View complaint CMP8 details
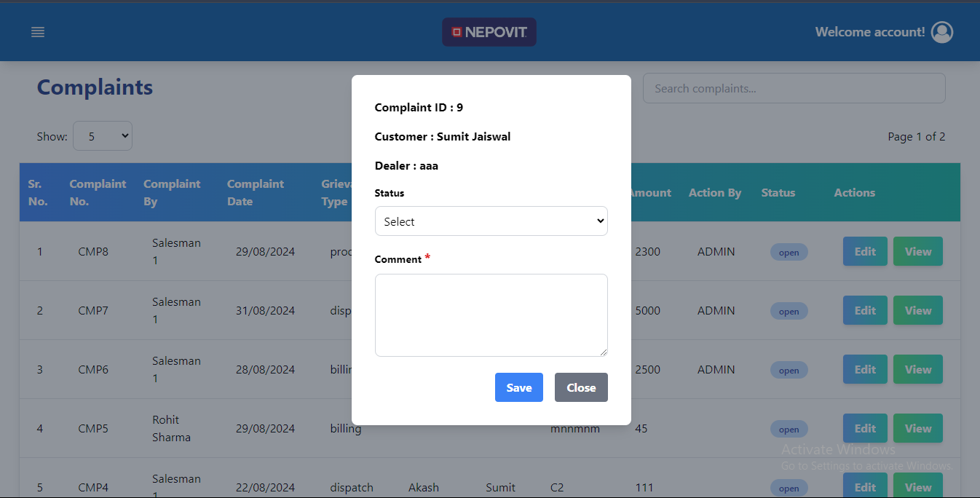 click(917, 251)
